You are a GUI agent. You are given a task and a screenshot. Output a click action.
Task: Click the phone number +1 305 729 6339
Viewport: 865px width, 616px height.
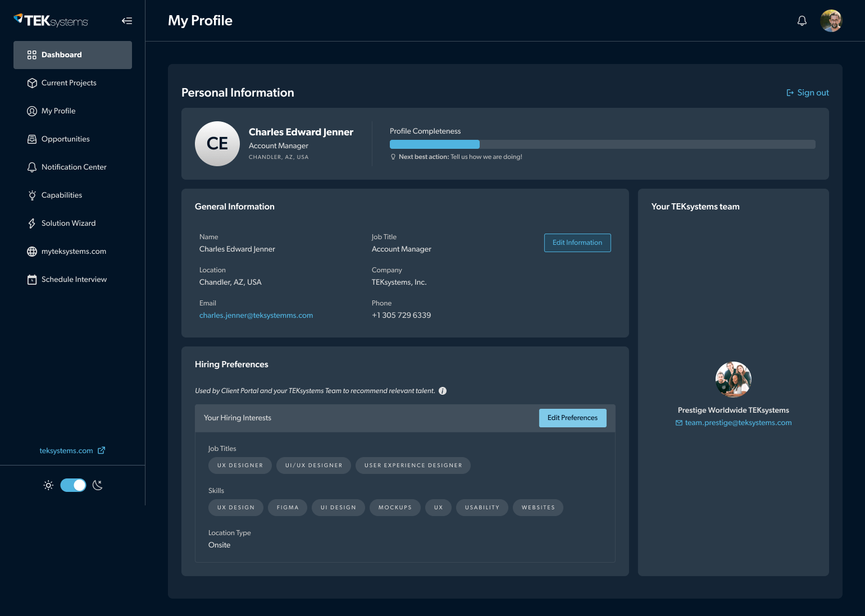click(x=401, y=316)
